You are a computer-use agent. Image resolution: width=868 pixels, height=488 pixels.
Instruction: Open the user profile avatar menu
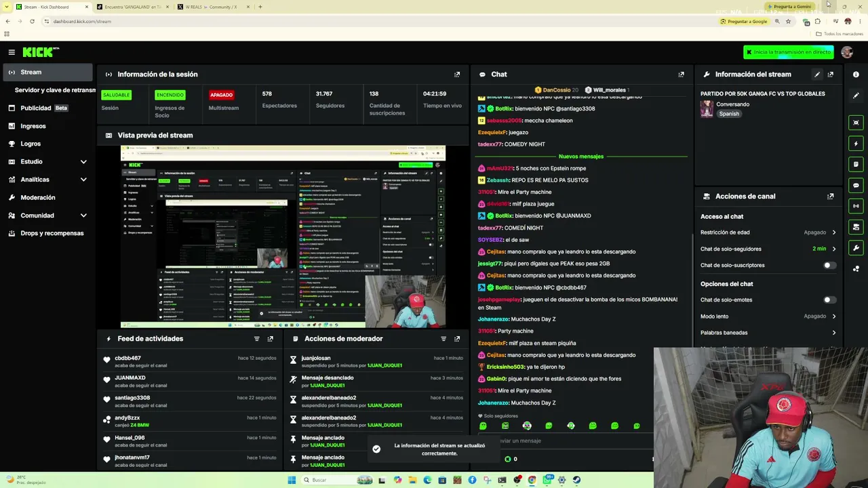pos(847,52)
